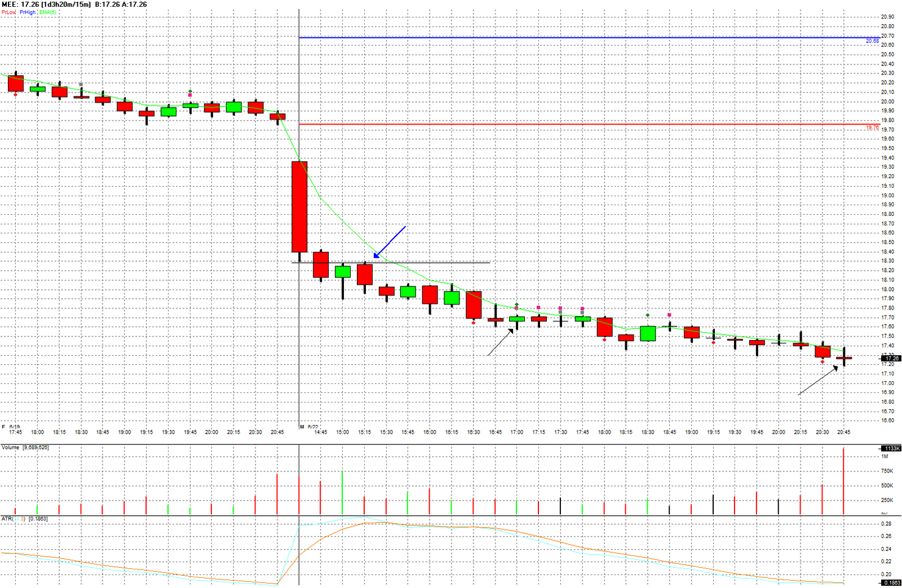Click the 15:30 time axis label
Image resolution: width=902 pixels, height=588 pixels.
[x=386, y=432]
